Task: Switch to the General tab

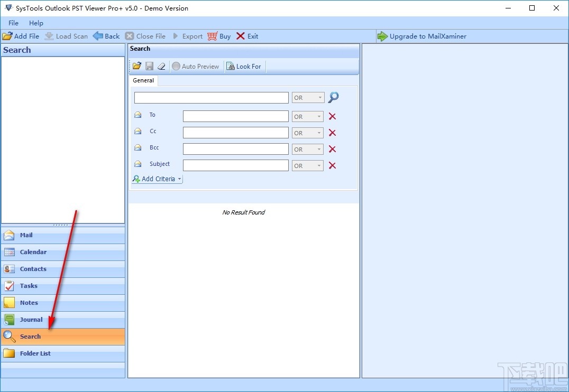Action: pos(143,80)
